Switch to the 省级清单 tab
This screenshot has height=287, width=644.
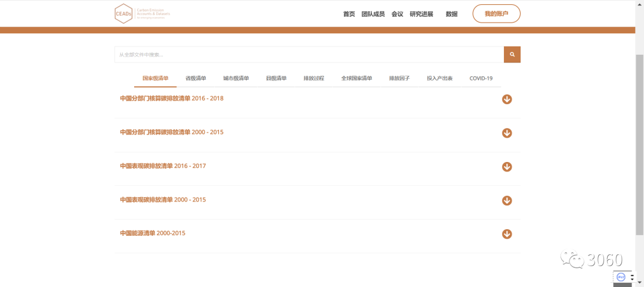pos(196,79)
